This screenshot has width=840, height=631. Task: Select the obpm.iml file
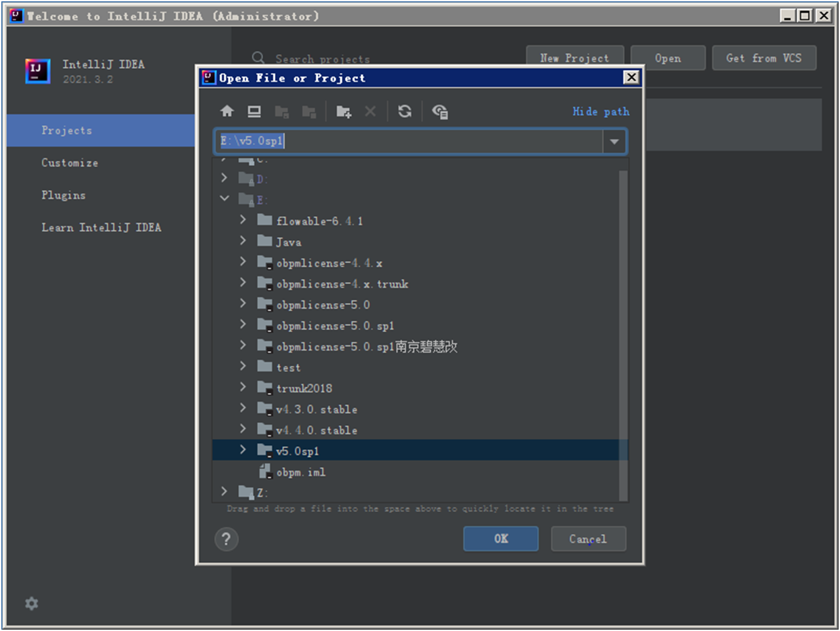(x=301, y=472)
